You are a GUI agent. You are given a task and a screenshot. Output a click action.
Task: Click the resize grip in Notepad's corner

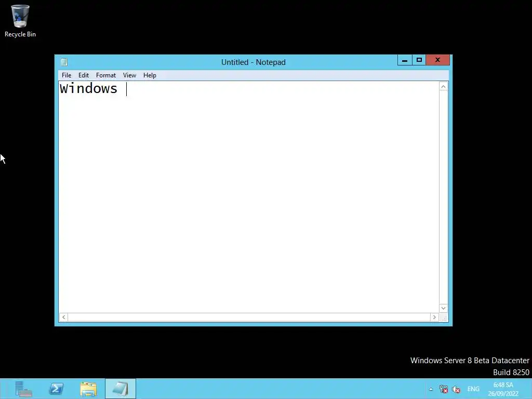tap(444, 317)
